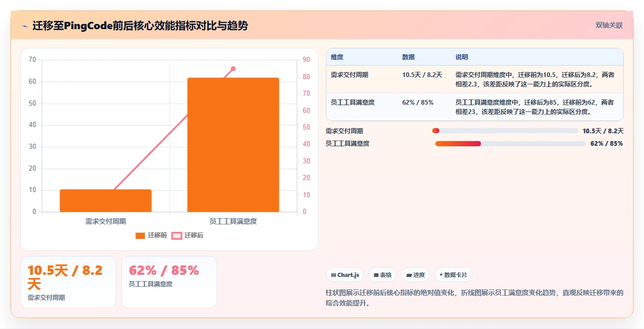Viewport: 644px width, 329px height.
Task: Click table cell 62% / 85%
Action: coord(418,103)
